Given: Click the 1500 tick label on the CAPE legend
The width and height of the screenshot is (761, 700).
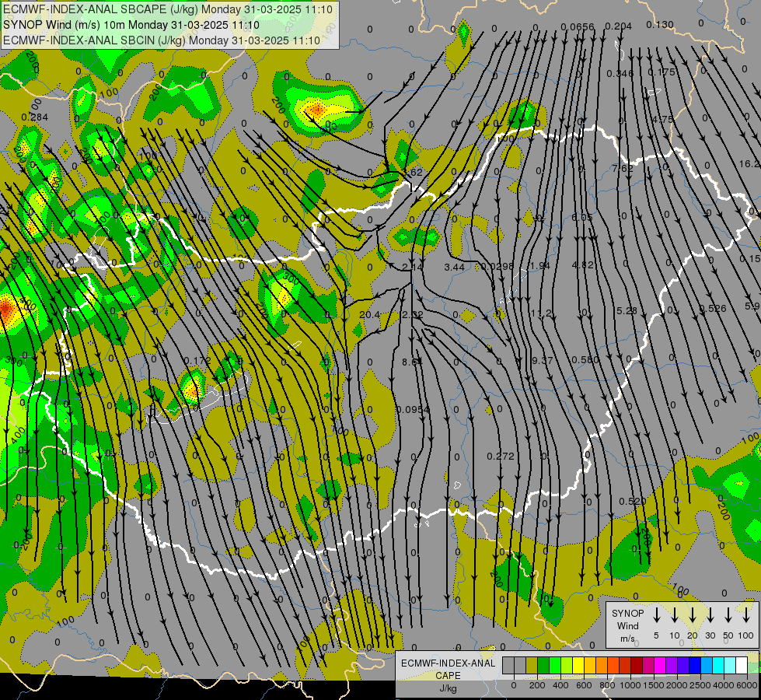Looking at the screenshot, I should tap(653, 685).
